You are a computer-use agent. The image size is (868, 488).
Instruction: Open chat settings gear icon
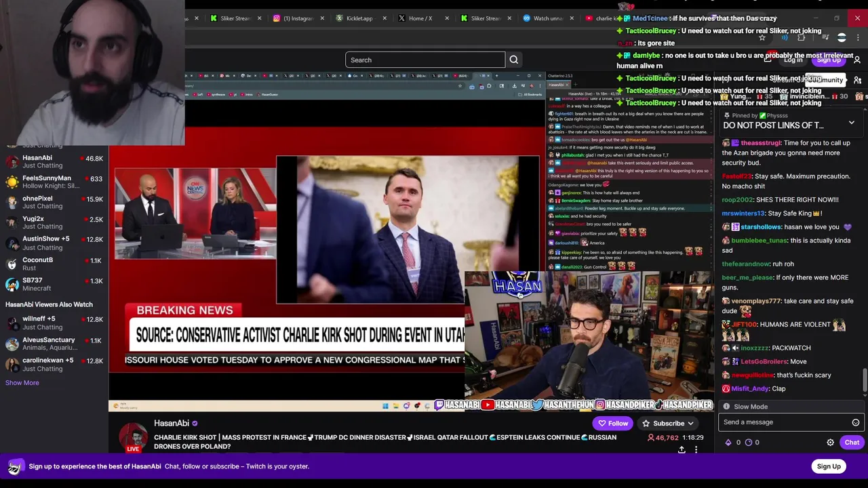pos(830,443)
